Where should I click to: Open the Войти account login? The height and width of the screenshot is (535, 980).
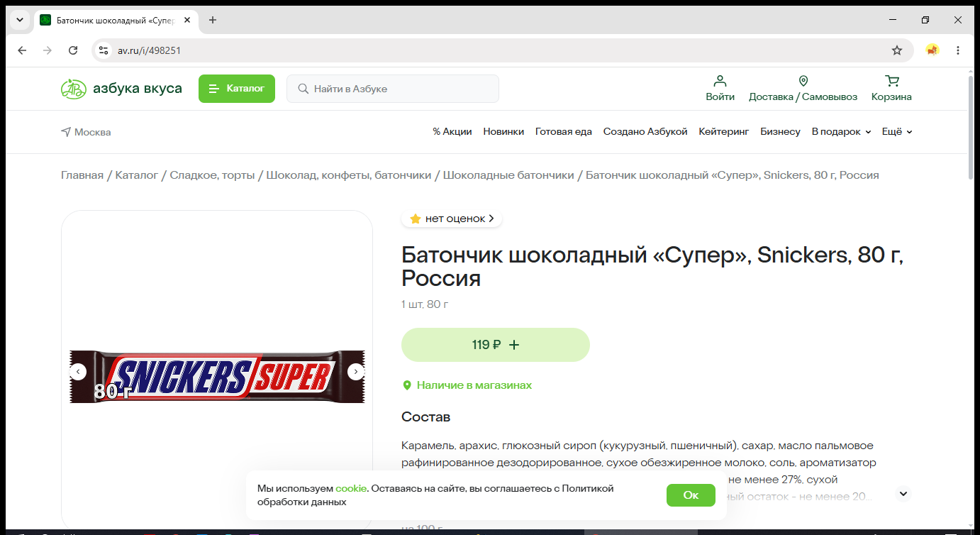(x=720, y=89)
